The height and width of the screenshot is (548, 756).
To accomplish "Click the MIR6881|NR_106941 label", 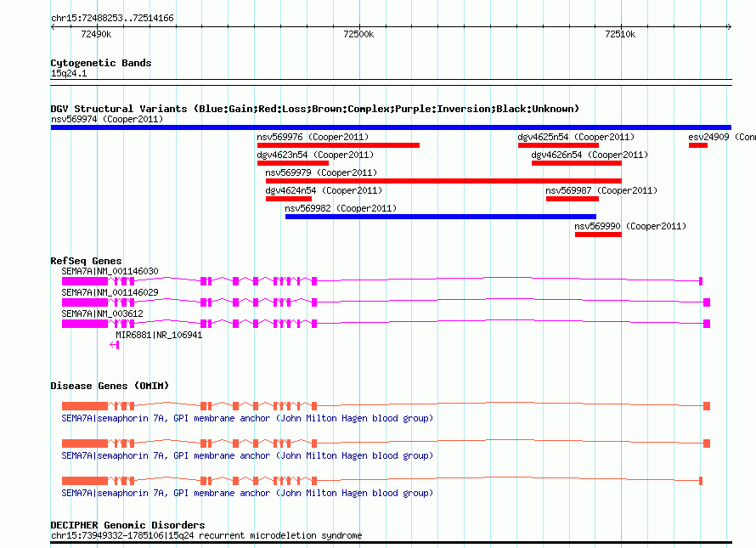I will (x=159, y=335).
